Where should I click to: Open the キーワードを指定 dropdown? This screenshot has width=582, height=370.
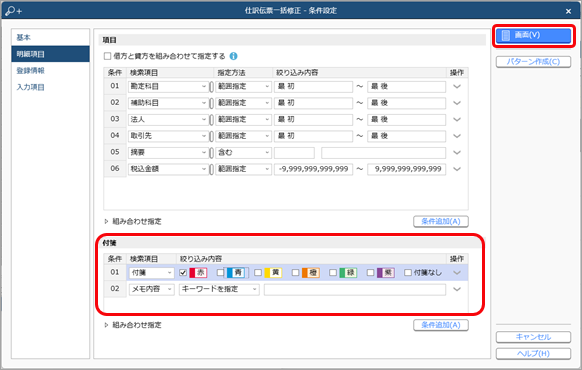219,289
